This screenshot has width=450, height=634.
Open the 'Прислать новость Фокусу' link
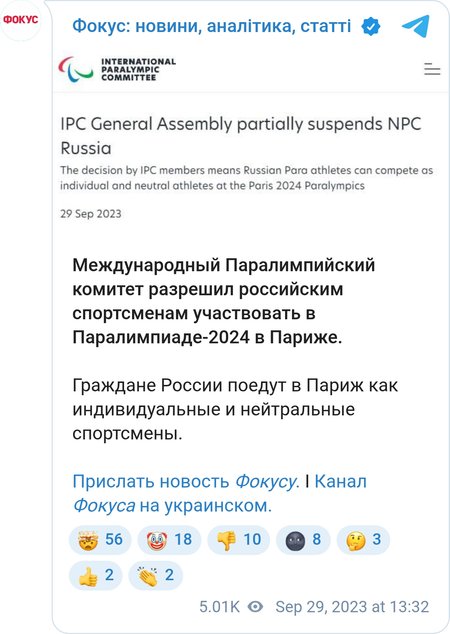pos(186,482)
